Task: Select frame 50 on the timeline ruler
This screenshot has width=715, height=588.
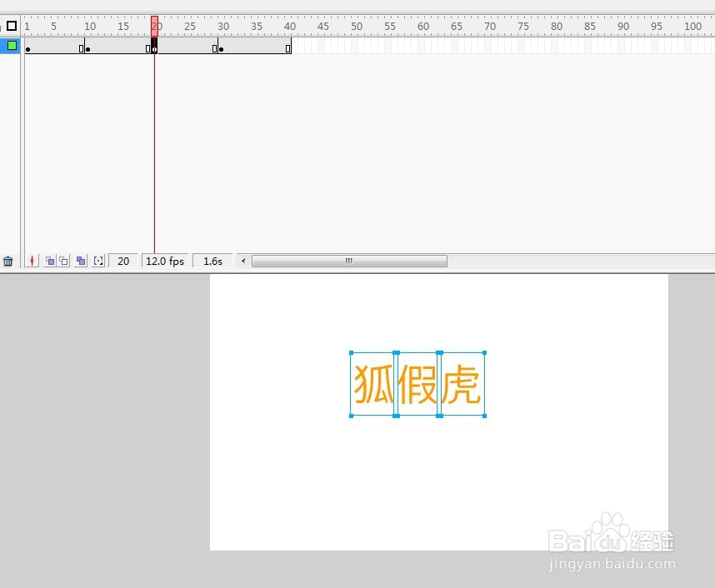Action: point(357,25)
